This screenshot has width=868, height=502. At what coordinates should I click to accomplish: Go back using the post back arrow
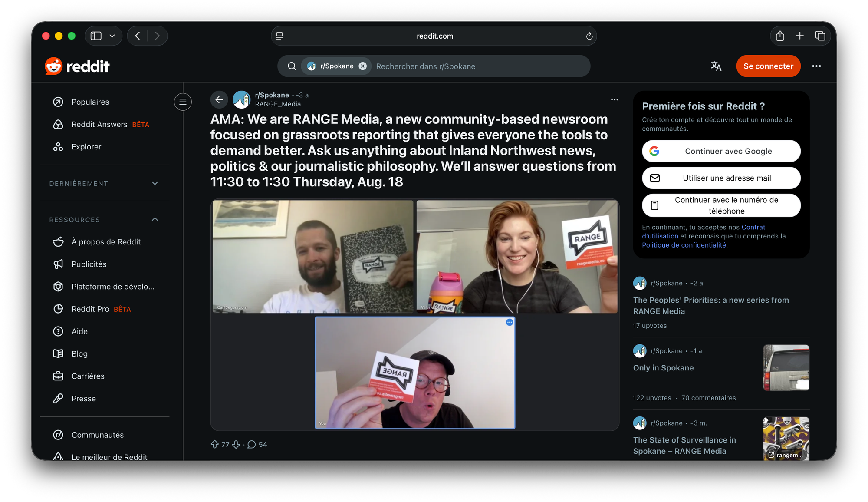(x=219, y=99)
